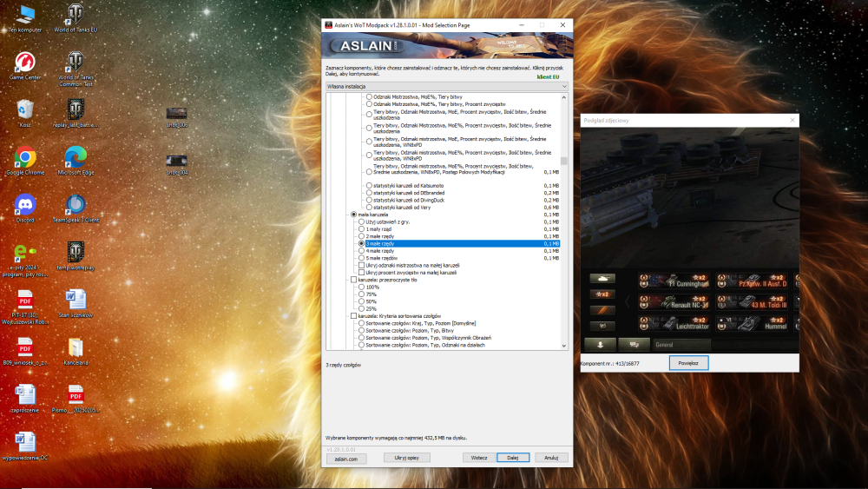Open the 'Własna instalacja' dropdown

point(447,86)
